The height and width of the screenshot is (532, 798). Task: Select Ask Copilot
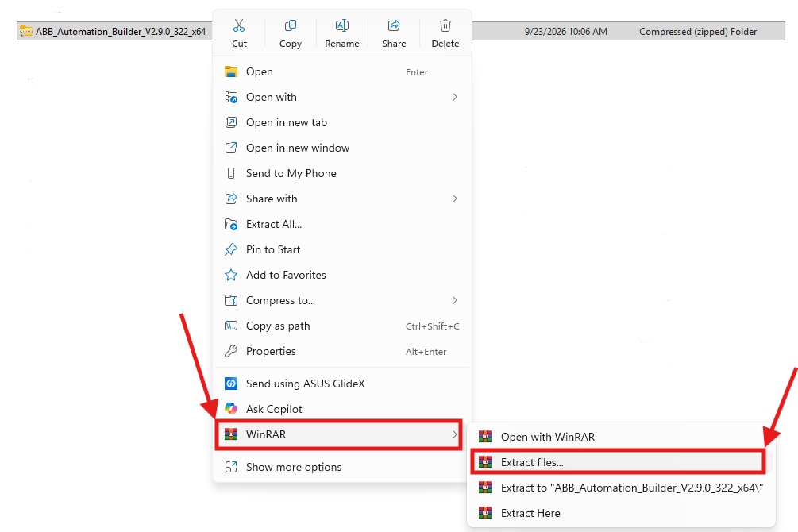[x=342, y=409]
